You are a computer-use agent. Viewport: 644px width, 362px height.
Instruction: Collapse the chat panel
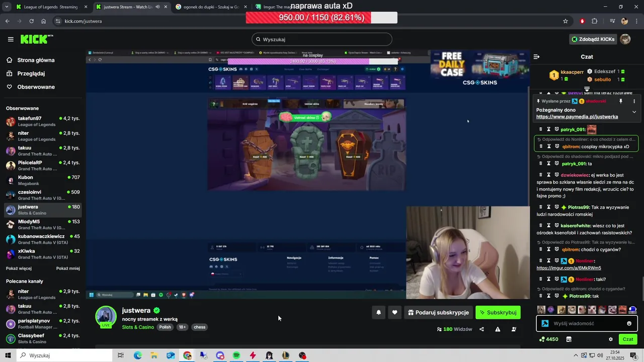(x=536, y=57)
